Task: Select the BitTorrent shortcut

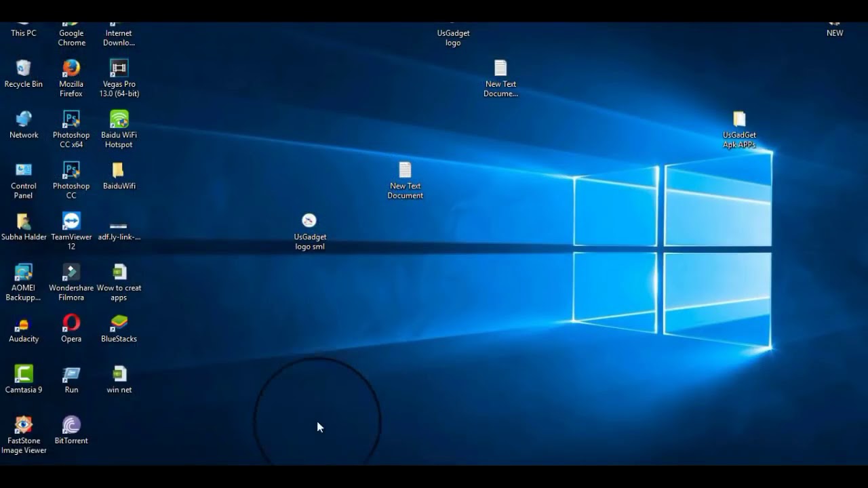Action: [x=71, y=430]
